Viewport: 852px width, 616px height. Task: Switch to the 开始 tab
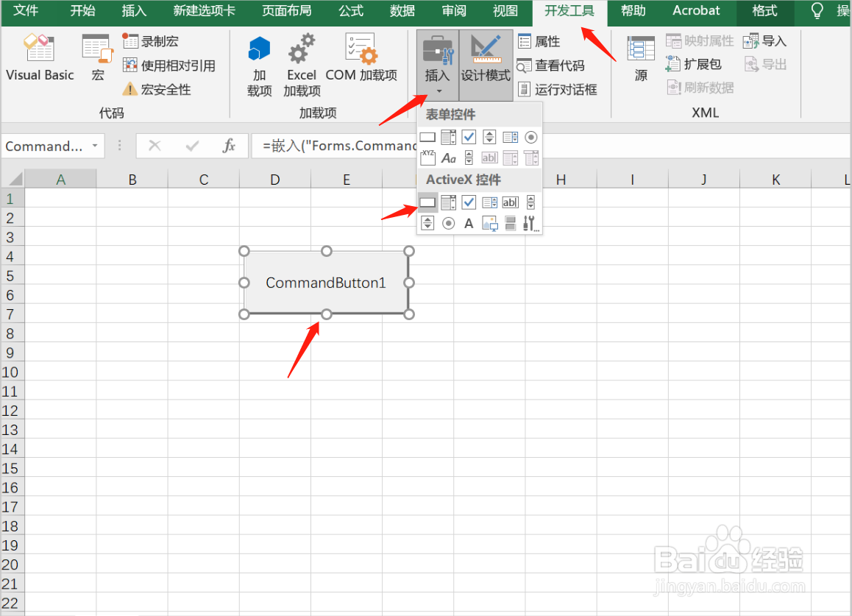point(82,11)
